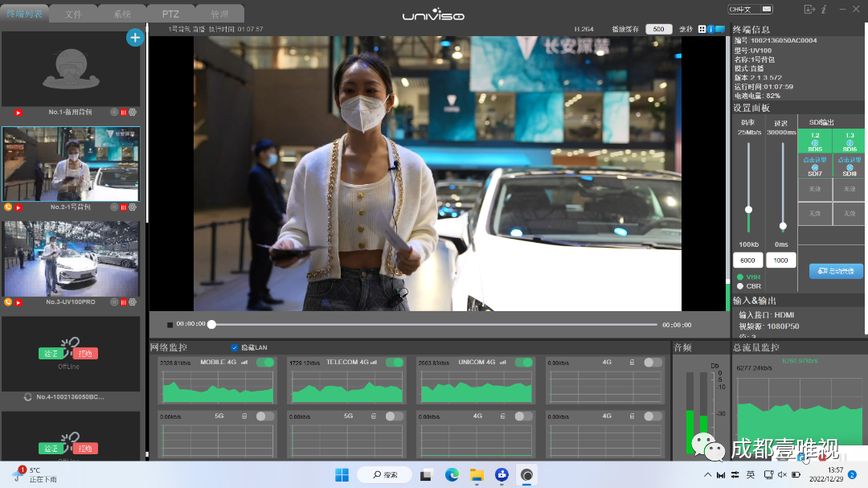The image size is (868, 488).
Task: Toggle the UNICOM 4G network switch
Action: [524, 363]
